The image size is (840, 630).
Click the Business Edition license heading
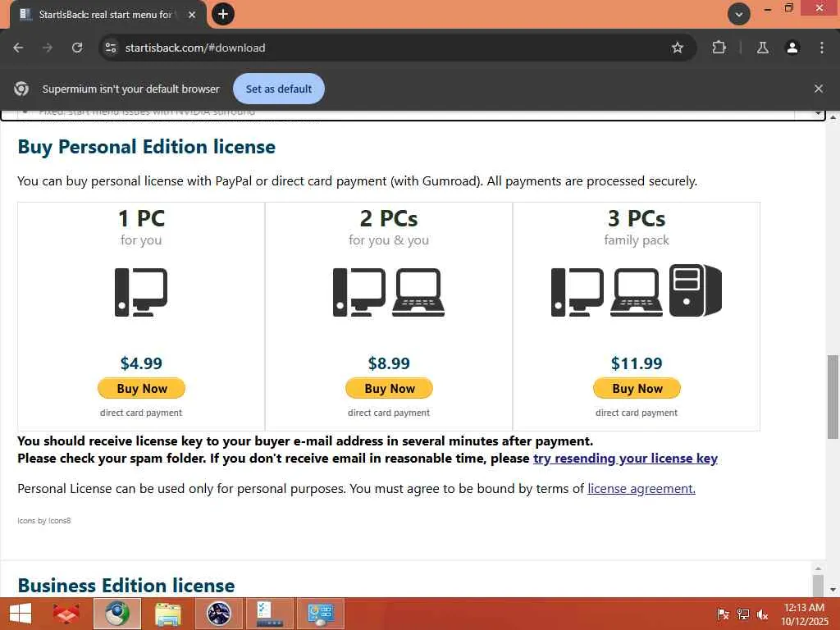click(x=126, y=586)
